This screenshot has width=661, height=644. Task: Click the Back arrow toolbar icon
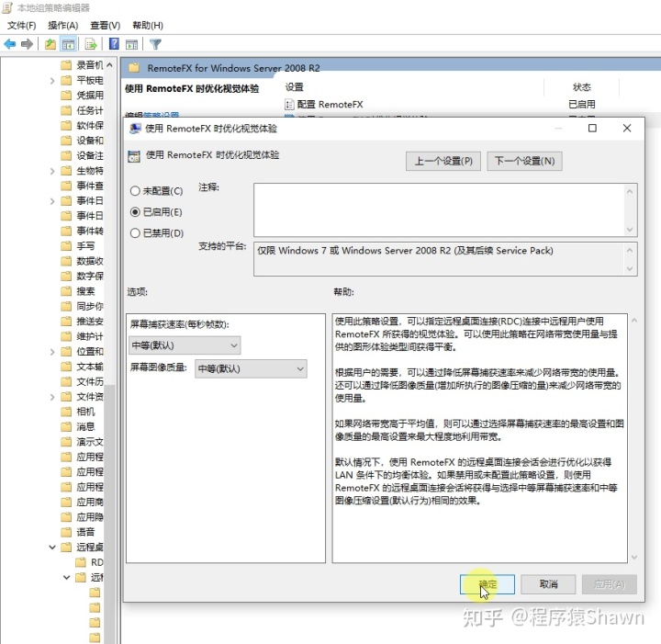click(x=10, y=44)
